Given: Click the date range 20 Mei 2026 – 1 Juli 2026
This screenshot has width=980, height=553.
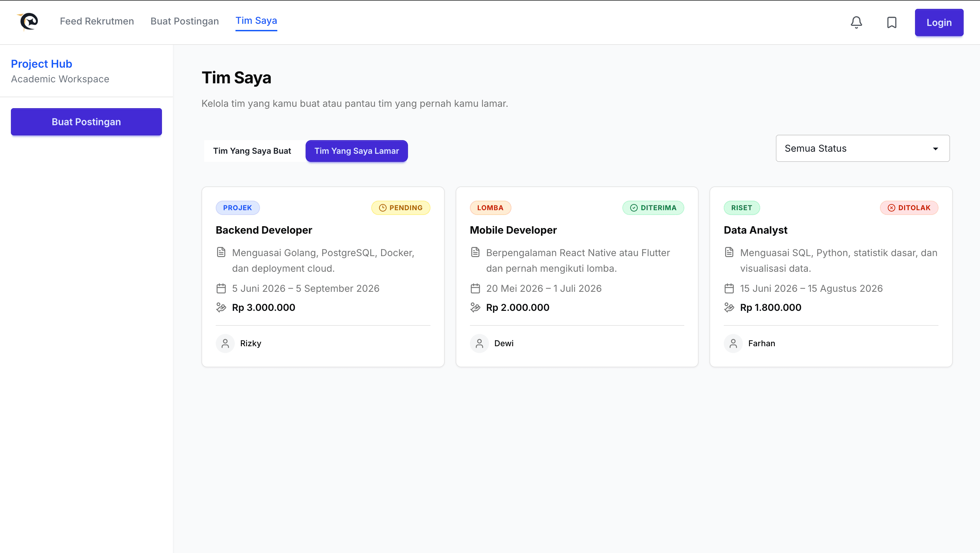Looking at the screenshot, I should [544, 288].
